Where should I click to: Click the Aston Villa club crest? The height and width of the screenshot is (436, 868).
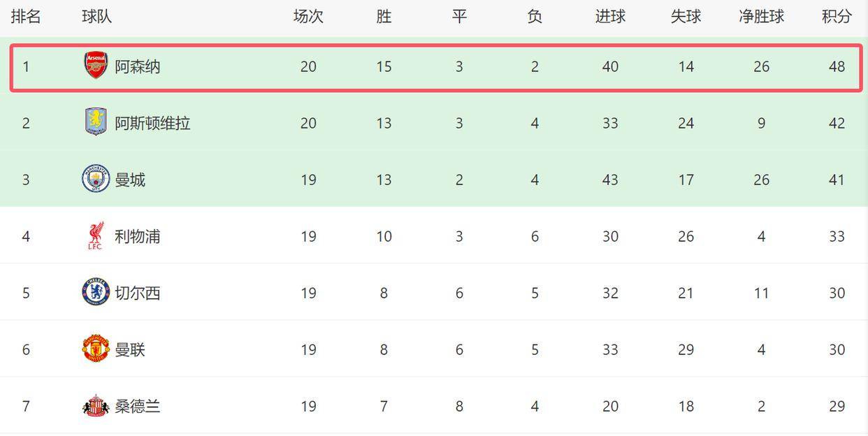pyautogui.click(x=96, y=122)
